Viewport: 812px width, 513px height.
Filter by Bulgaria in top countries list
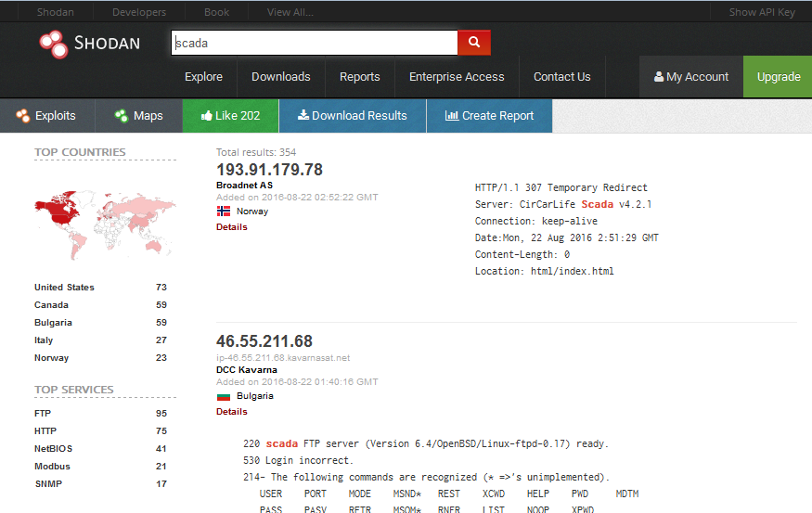(53, 323)
